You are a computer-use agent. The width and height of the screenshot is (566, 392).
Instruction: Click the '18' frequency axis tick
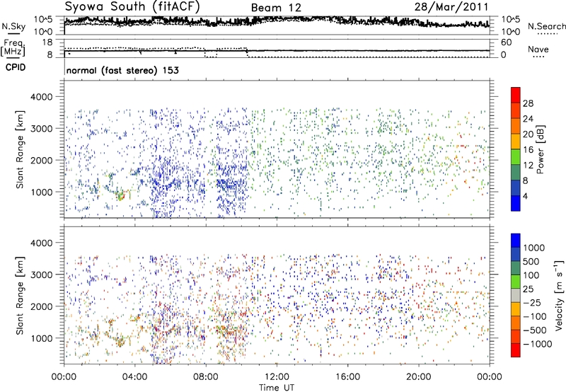(x=47, y=42)
